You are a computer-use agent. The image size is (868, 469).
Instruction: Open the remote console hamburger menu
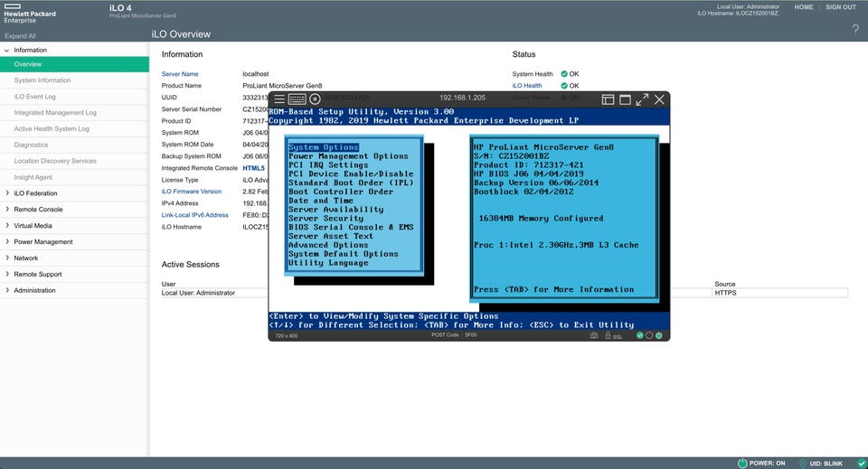click(x=279, y=99)
